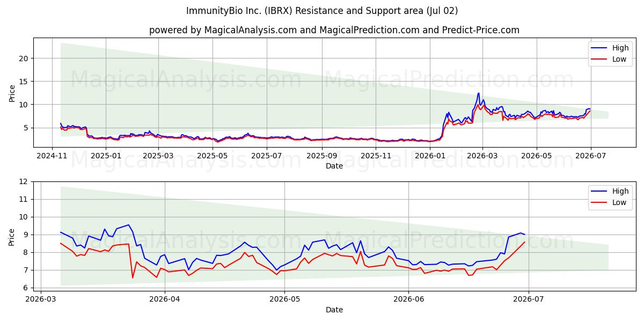Image resolution: width=644 pixels, height=322 pixels.
Task: Click the 'Price' y-axis label of the bottom chart
Action: tap(12, 236)
